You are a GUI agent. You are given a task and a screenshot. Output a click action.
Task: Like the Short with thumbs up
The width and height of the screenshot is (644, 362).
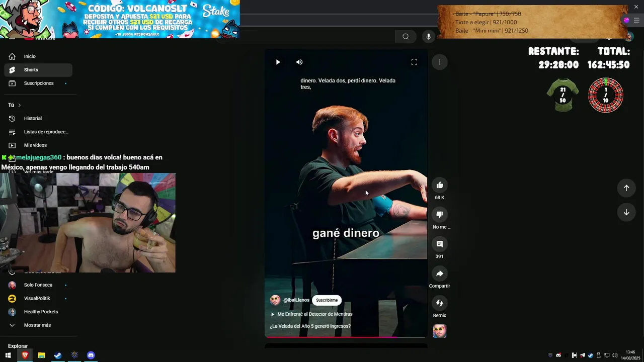point(439,185)
